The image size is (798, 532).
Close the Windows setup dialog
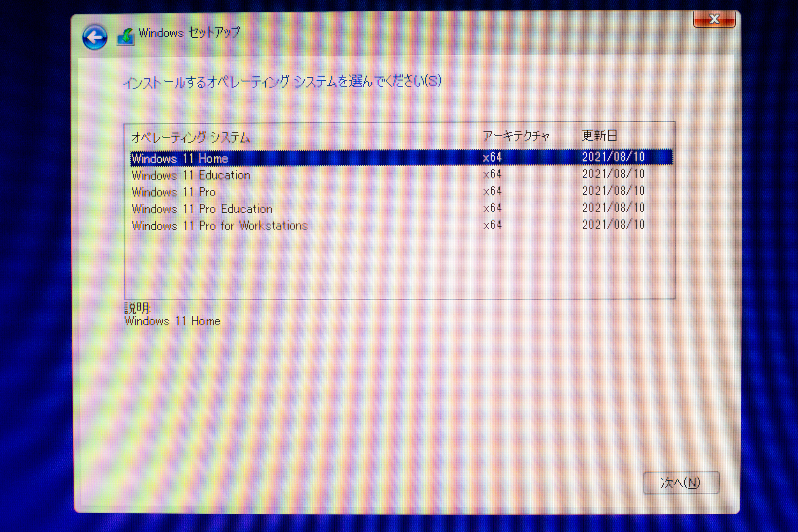[714, 19]
